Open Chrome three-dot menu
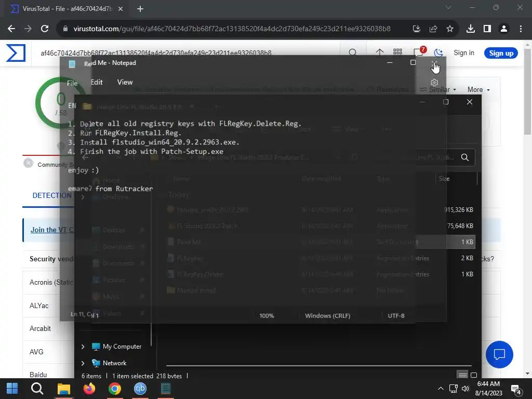The image size is (532, 399). 521,29
